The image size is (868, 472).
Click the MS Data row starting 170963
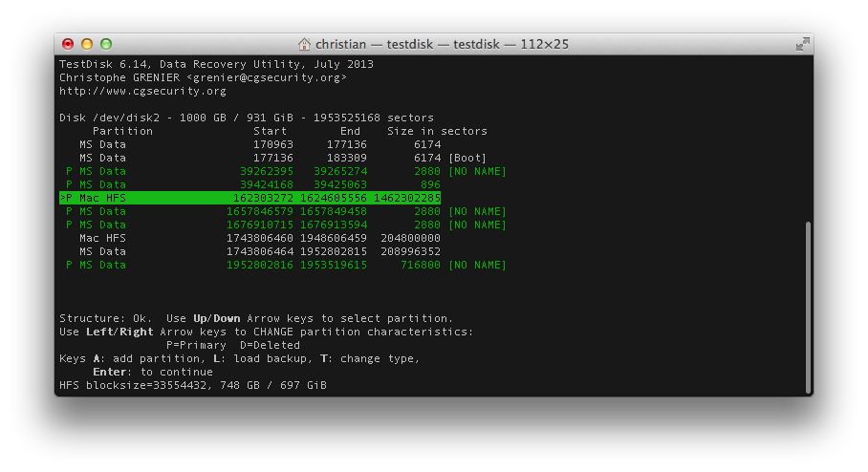(260, 144)
